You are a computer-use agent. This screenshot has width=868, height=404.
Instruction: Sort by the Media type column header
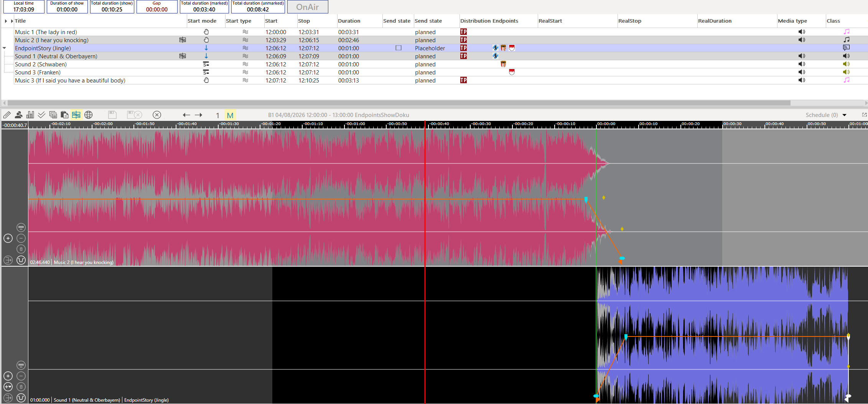pyautogui.click(x=792, y=21)
